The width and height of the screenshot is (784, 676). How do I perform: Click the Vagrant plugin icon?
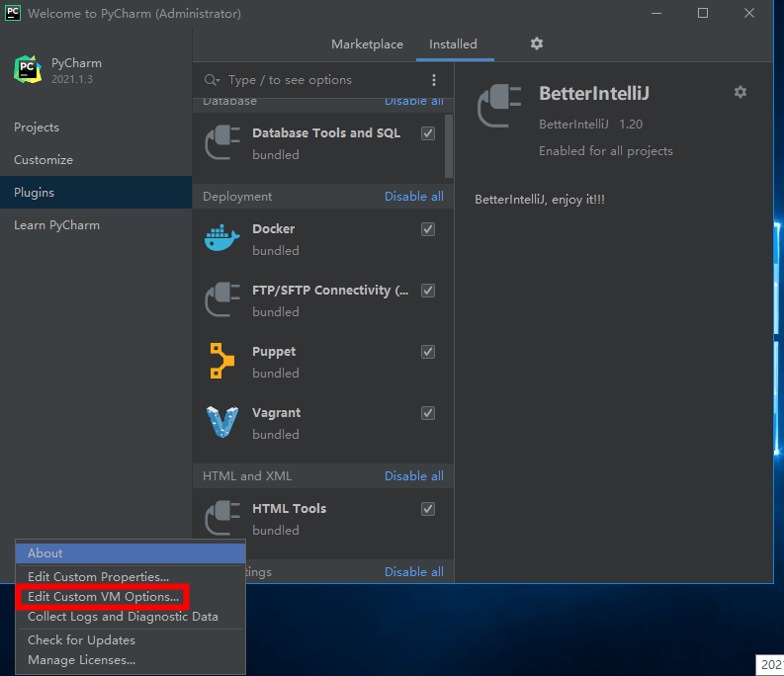coord(222,422)
